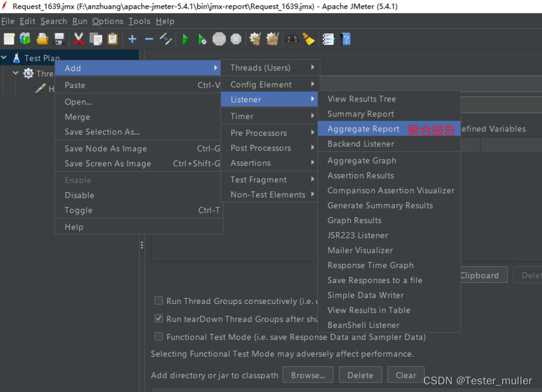
Task: Click the Add from Clipboard button
Action: coord(483,275)
